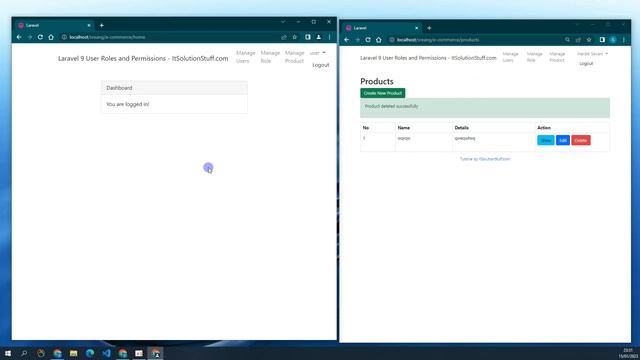Image resolution: width=640 pixels, height=360 pixels.
Task: Go forward in the right browser window
Action: pyautogui.click(x=358, y=40)
